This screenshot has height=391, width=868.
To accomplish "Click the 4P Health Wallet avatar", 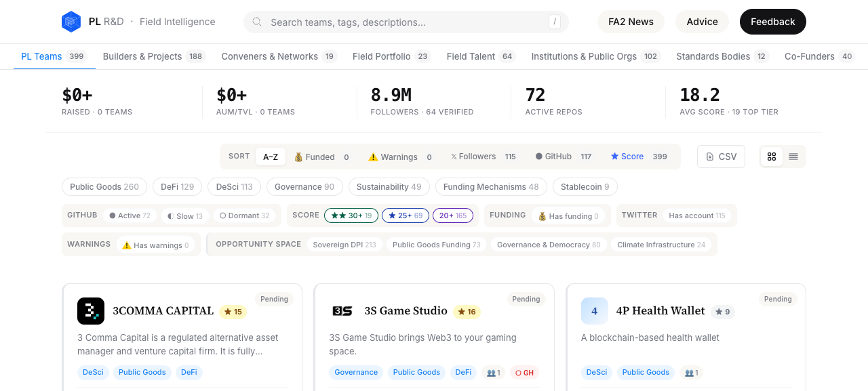I will (595, 311).
